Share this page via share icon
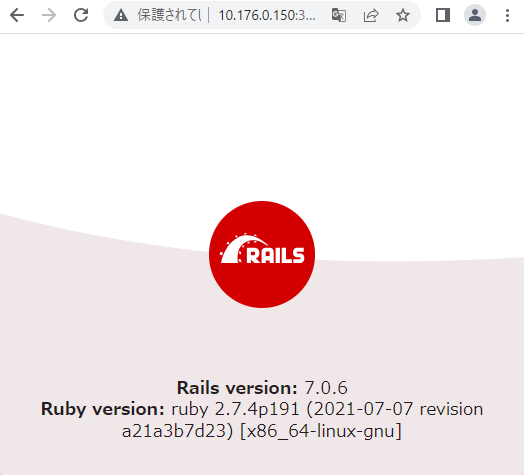 tap(371, 15)
